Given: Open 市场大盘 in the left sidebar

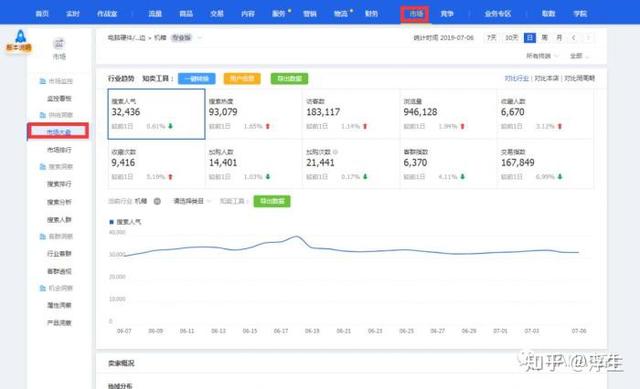Looking at the screenshot, I should point(58,132).
